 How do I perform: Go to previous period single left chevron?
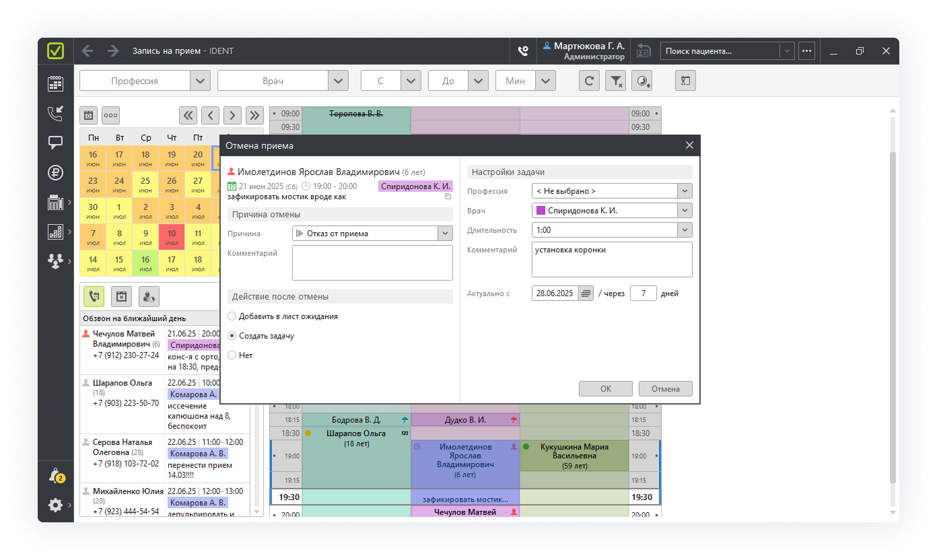tap(211, 115)
